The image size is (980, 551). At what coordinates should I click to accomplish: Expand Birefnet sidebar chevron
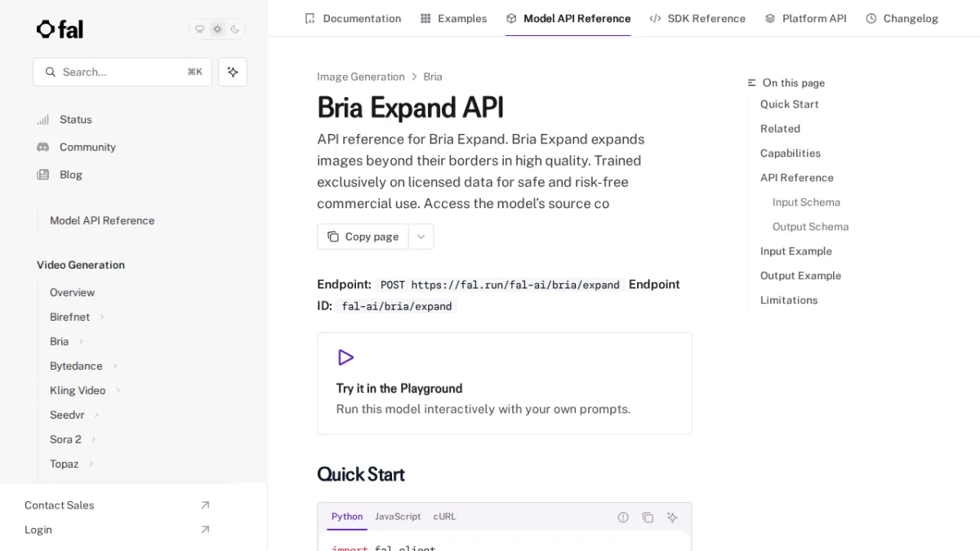click(x=102, y=317)
